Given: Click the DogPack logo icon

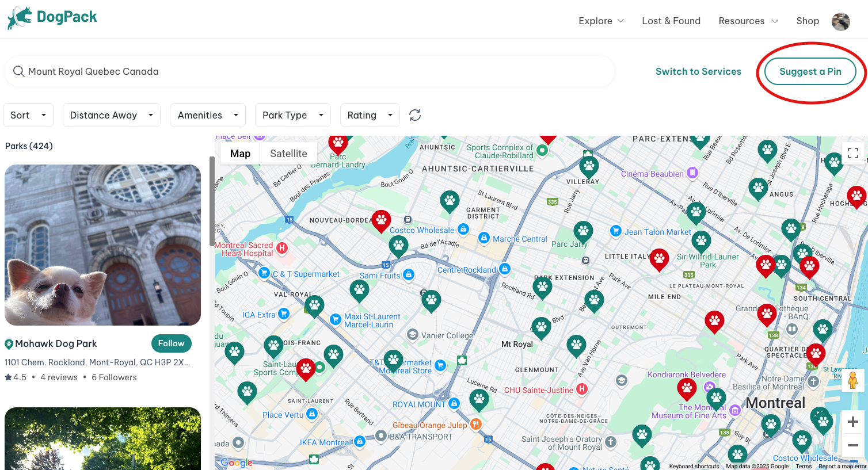Looking at the screenshot, I should tap(20, 18).
